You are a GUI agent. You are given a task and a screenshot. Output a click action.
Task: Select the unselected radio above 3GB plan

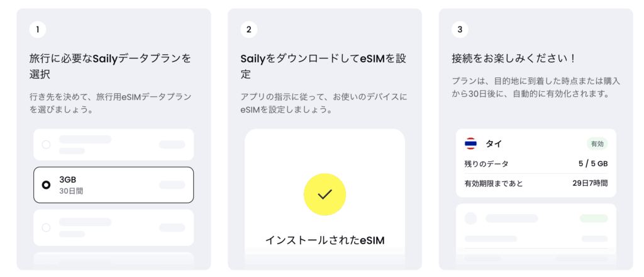(46, 144)
